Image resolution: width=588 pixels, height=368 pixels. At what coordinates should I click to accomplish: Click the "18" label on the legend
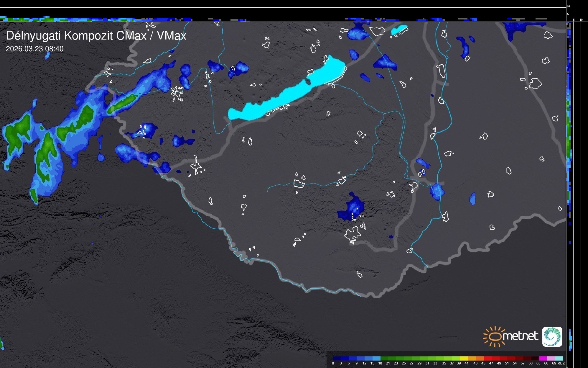point(380,363)
